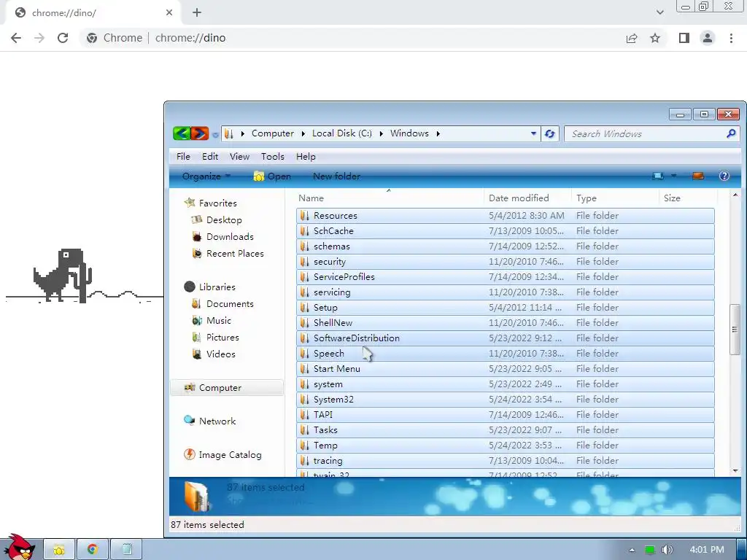Click the change view icon
The height and width of the screenshot is (560, 747).
coord(658,176)
